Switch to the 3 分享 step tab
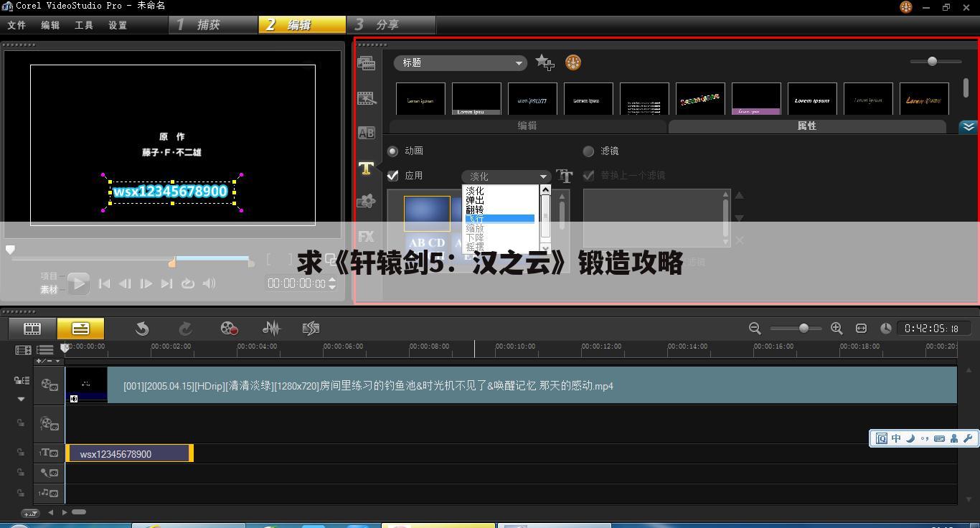 tap(392, 25)
